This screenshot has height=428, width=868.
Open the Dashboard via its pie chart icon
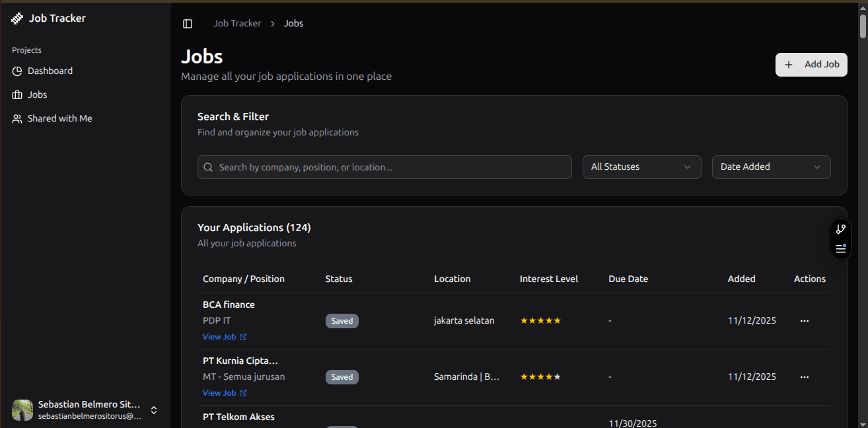pos(17,71)
